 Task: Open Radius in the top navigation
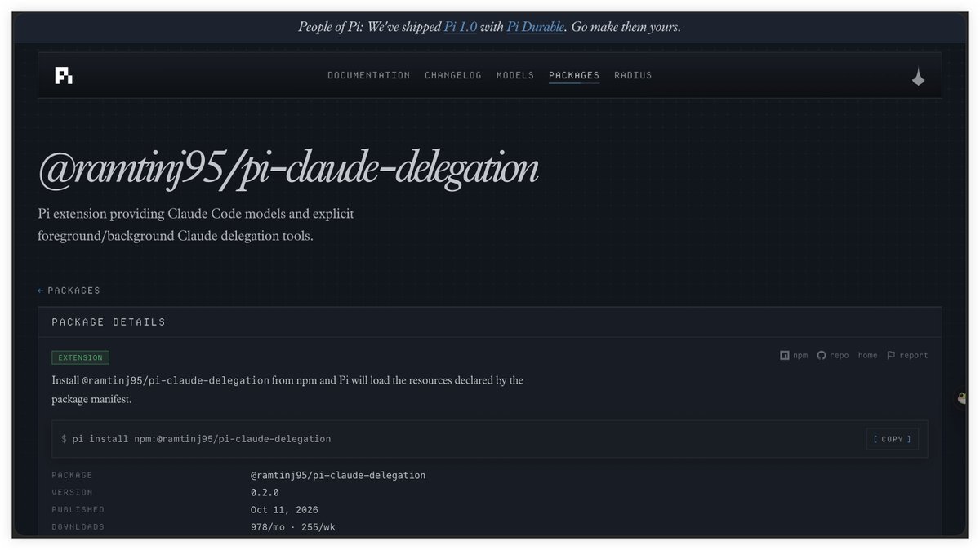(x=633, y=75)
